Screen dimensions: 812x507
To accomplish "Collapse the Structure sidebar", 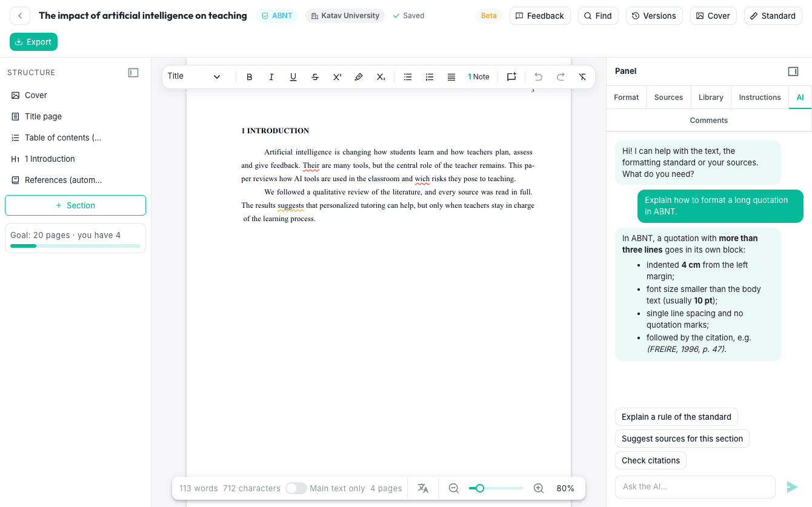I will (x=133, y=73).
